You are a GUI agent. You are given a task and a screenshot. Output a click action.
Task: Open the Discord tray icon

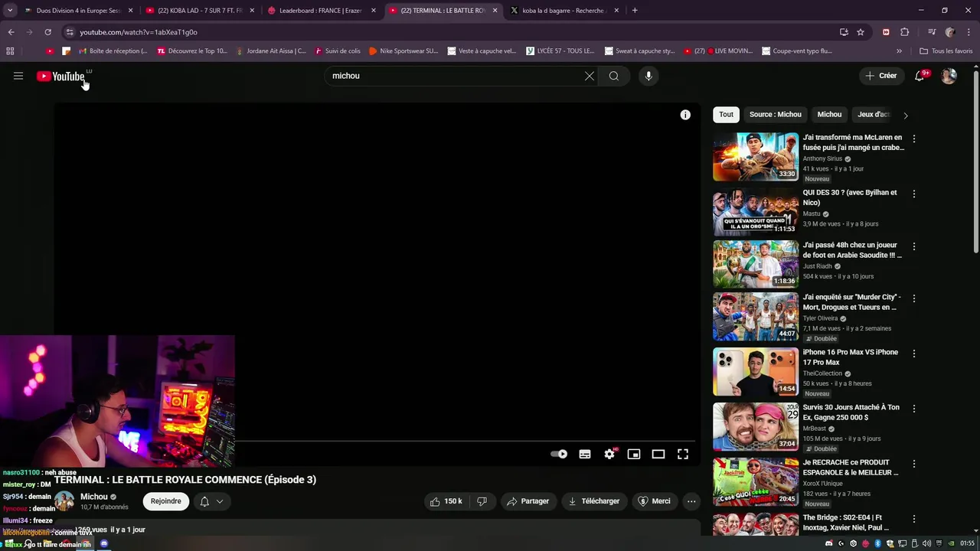[x=828, y=543]
